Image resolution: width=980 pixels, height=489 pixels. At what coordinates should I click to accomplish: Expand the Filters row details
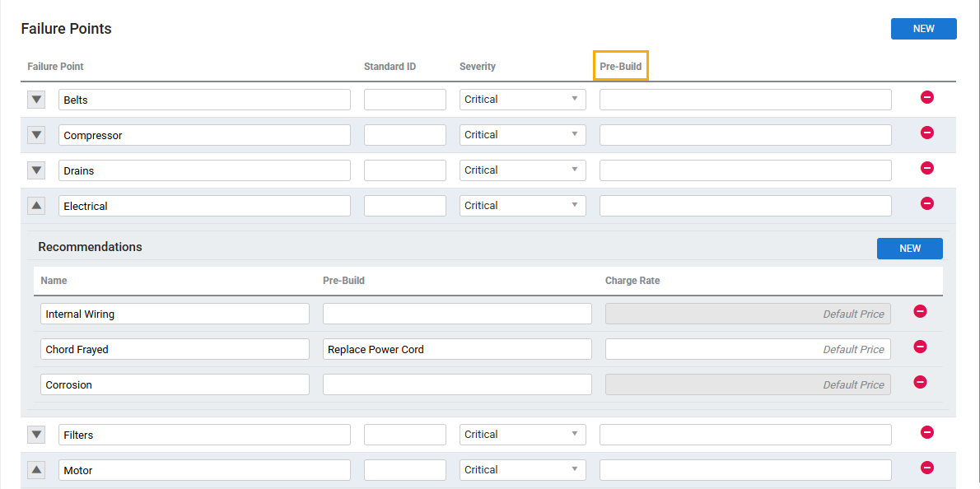point(36,435)
